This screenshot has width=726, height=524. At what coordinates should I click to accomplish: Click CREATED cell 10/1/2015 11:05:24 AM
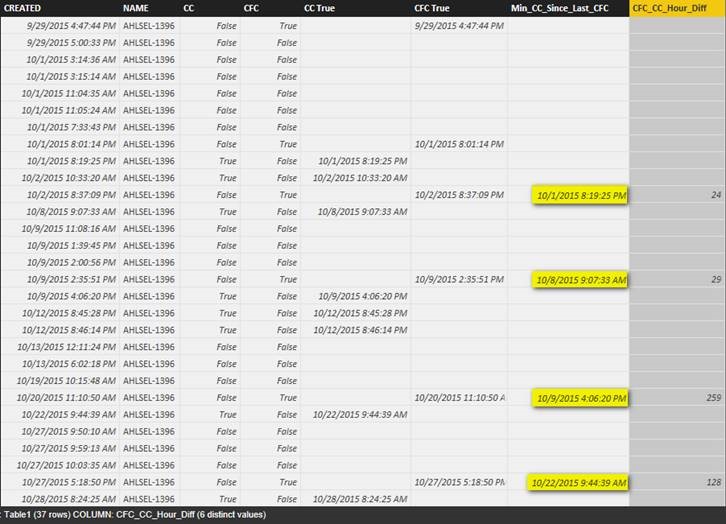pos(69,110)
